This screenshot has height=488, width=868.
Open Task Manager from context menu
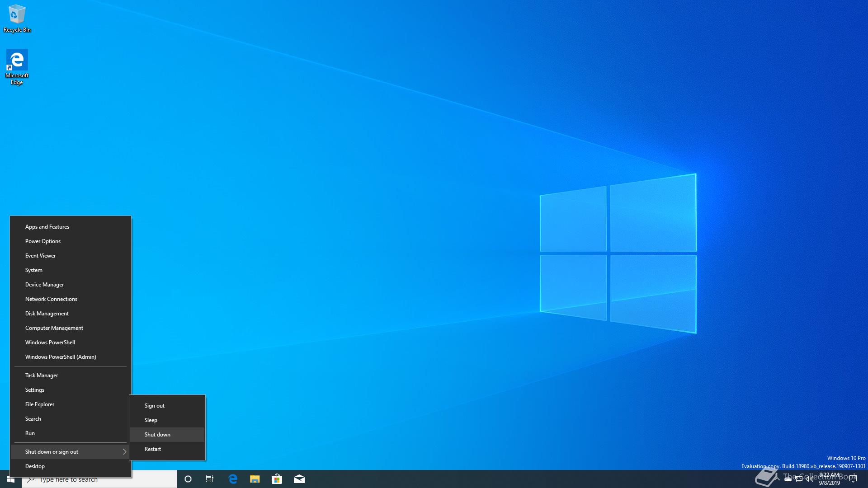tap(42, 375)
